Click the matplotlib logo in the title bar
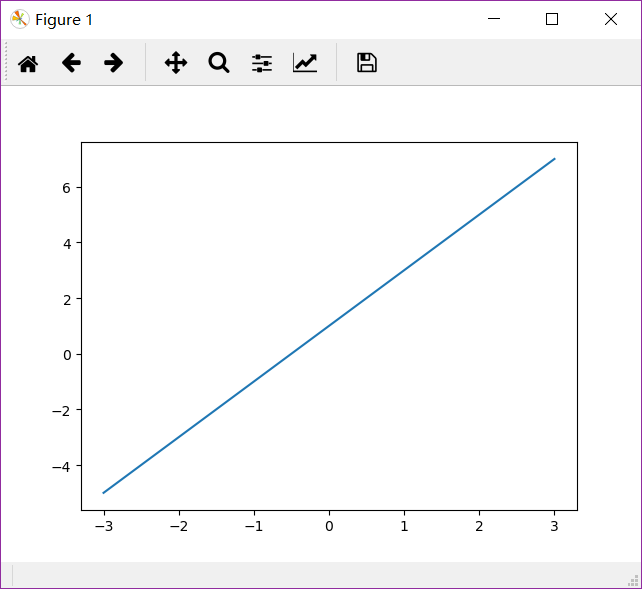The image size is (642, 589). [20, 19]
